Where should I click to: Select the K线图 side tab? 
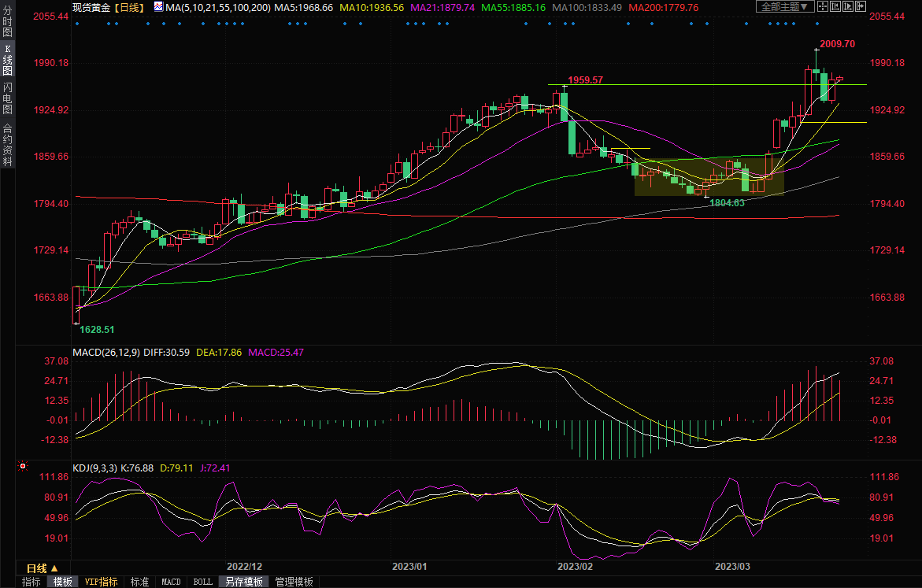point(7,59)
